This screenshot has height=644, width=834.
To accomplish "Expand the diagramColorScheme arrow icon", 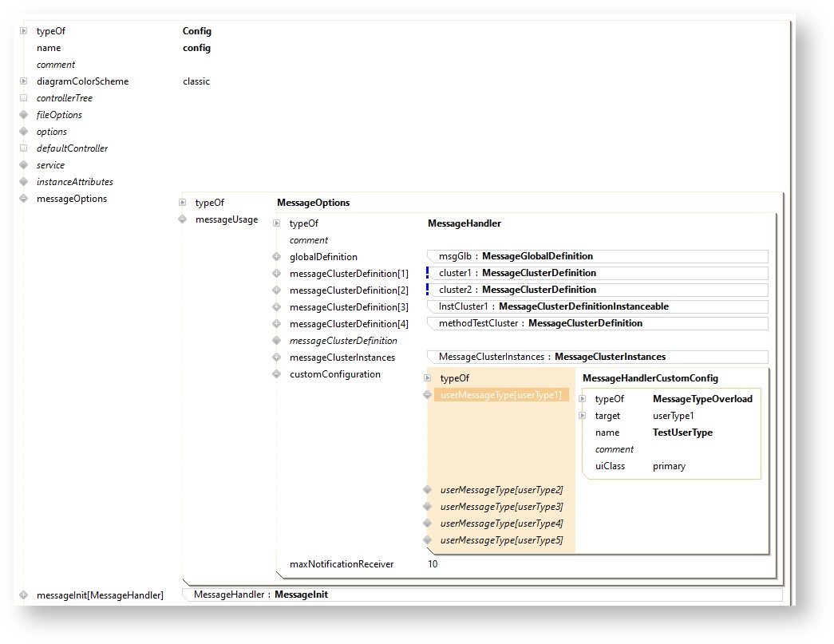I will click(x=24, y=81).
